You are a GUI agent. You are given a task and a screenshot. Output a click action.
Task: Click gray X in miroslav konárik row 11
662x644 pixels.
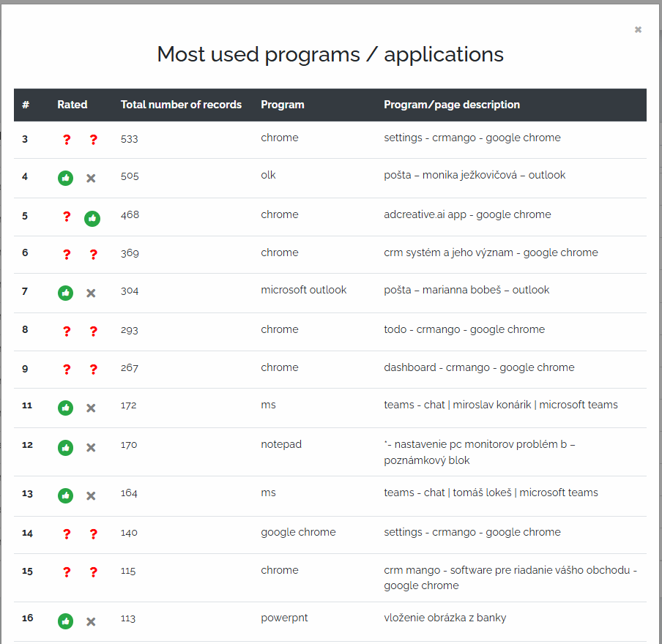click(91, 408)
